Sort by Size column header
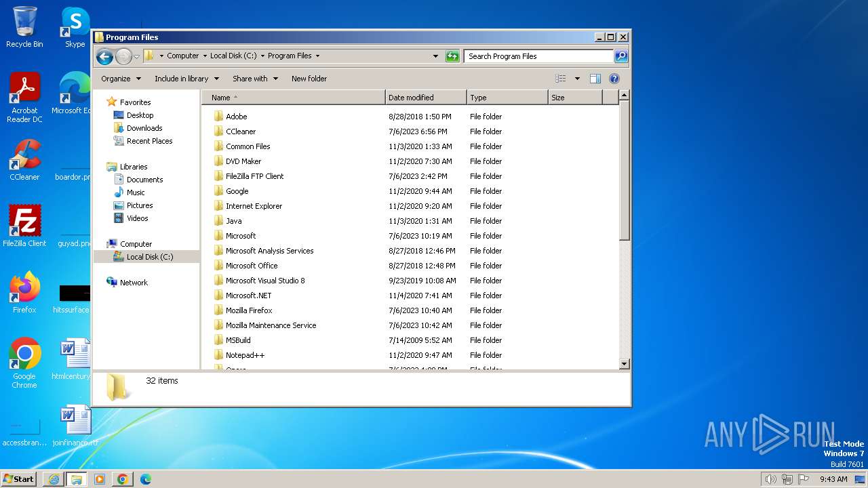The height and width of the screenshot is (488, 868). click(575, 98)
